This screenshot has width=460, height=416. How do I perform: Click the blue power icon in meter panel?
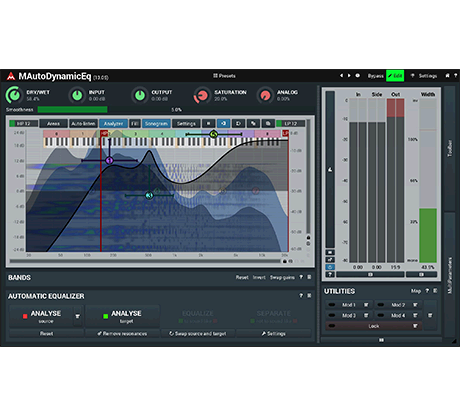pos(330,267)
